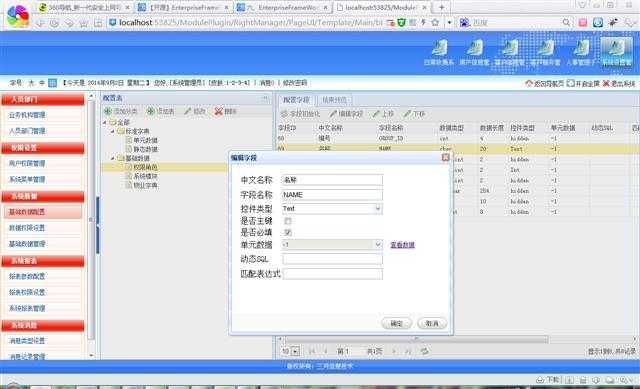Click 添加表 add table toolbar icon
Image resolution: width=640 pixels, height=389 pixels.
(x=151, y=111)
